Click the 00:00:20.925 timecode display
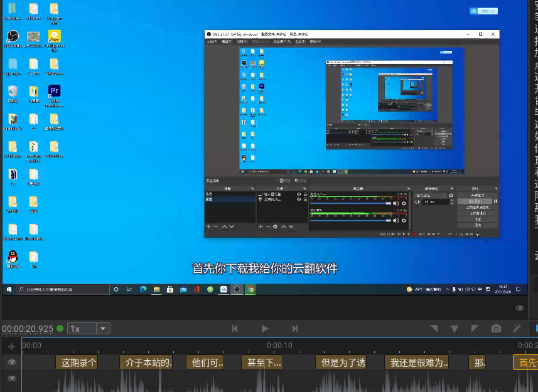 tap(28, 329)
